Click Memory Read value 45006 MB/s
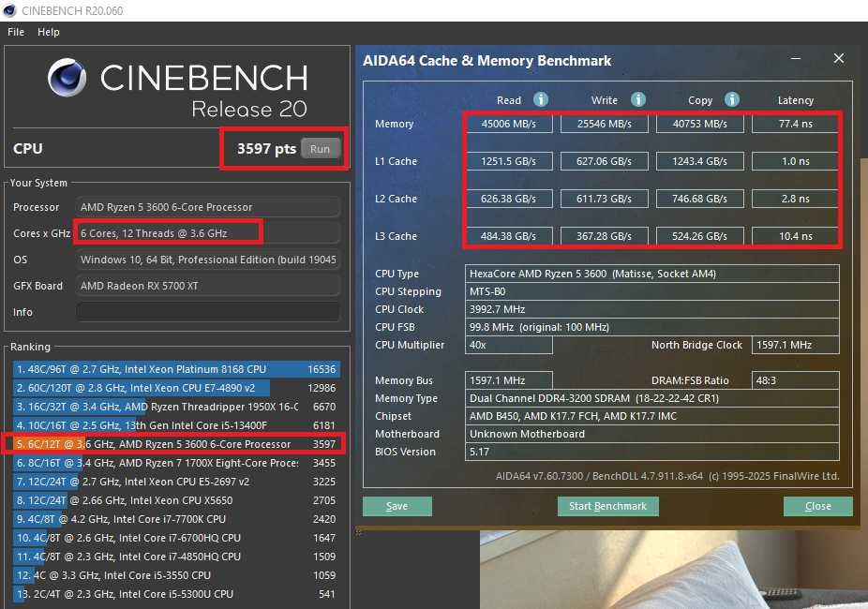This screenshot has height=609, width=868. coord(509,124)
